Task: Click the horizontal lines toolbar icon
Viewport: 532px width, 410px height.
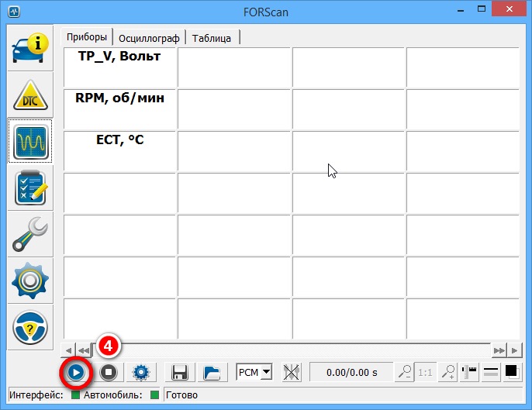Action: coord(491,372)
